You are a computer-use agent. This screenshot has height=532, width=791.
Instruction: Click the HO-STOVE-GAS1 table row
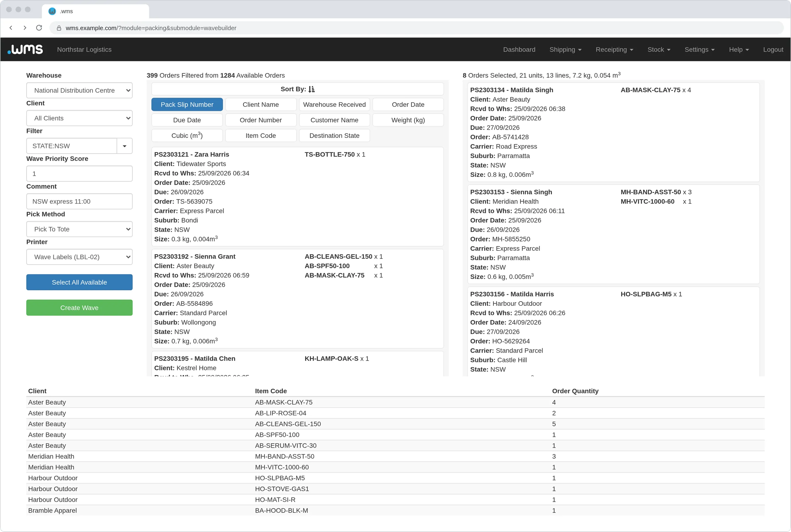(395, 489)
